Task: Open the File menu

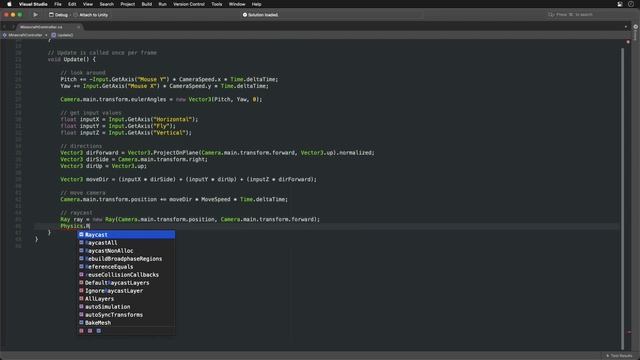Action: point(58,4)
